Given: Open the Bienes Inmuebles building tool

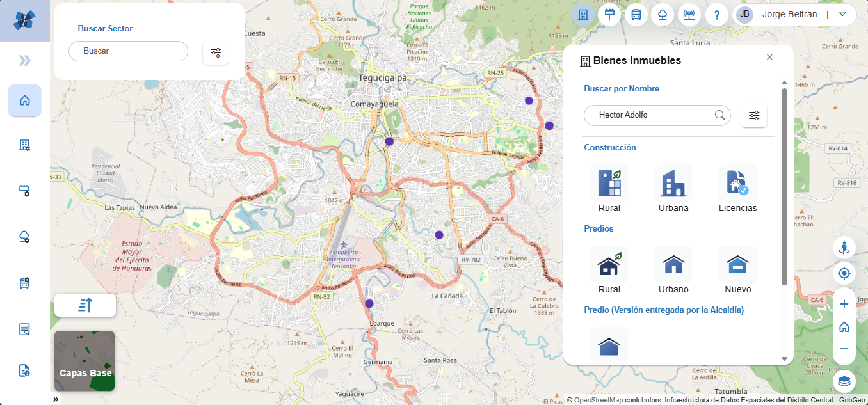Looking at the screenshot, I should pyautogui.click(x=583, y=15).
